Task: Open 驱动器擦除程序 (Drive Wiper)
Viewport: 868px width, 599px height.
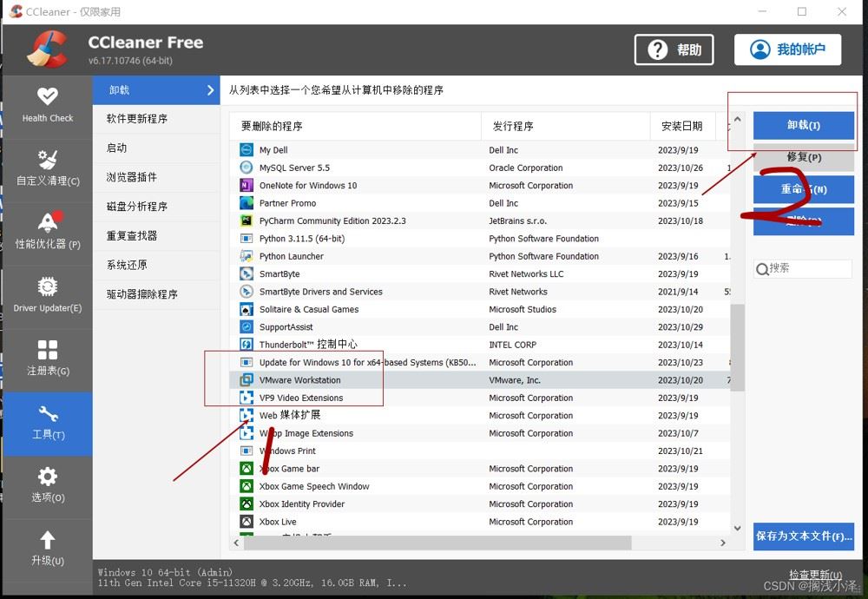Action: [x=156, y=294]
